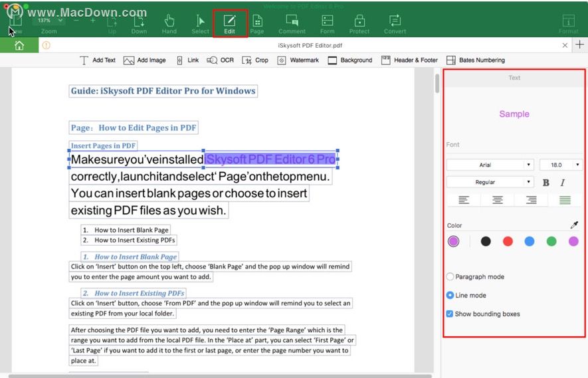588x378 pixels.
Task: Click the vertical document scrollbar
Action: [x=437, y=84]
